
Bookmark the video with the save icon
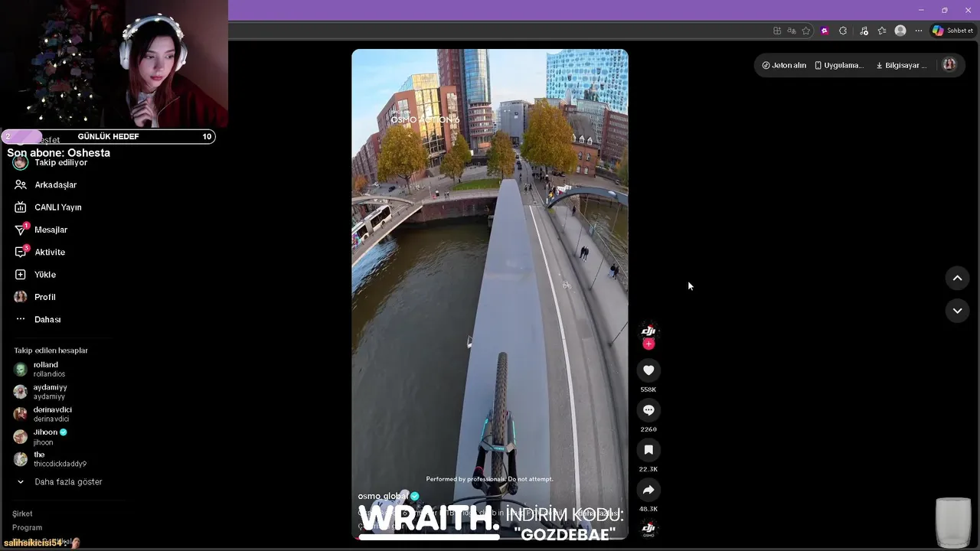click(648, 450)
